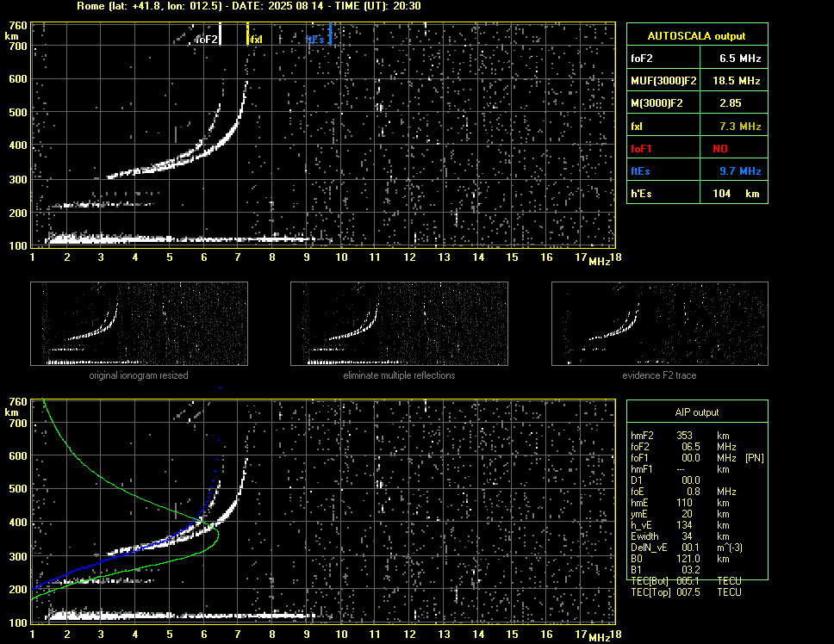Screen dimensions: 834x644
Task: Select the D1 value 00.0
Action: (691, 480)
